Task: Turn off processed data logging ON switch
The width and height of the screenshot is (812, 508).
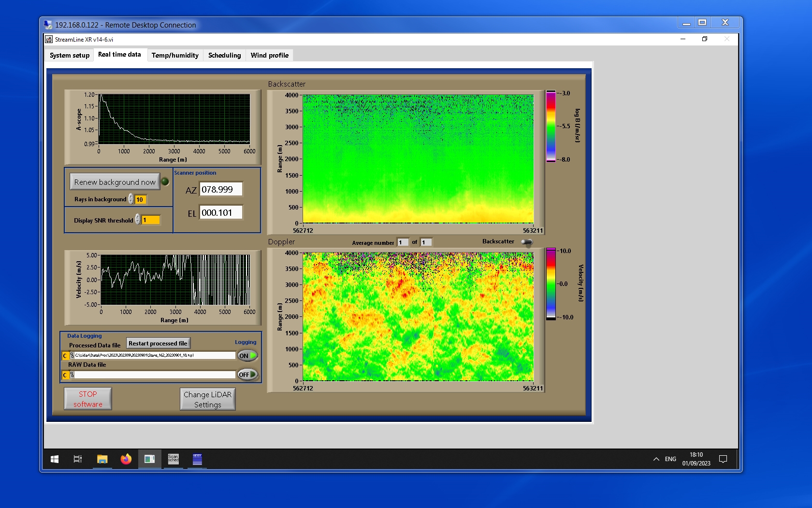Action: 247,356
